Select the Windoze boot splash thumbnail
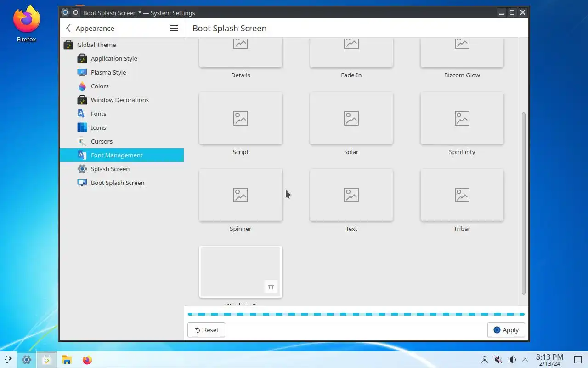Image resolution: width=588 pixels, height=368 pixels. coord(241,272)
